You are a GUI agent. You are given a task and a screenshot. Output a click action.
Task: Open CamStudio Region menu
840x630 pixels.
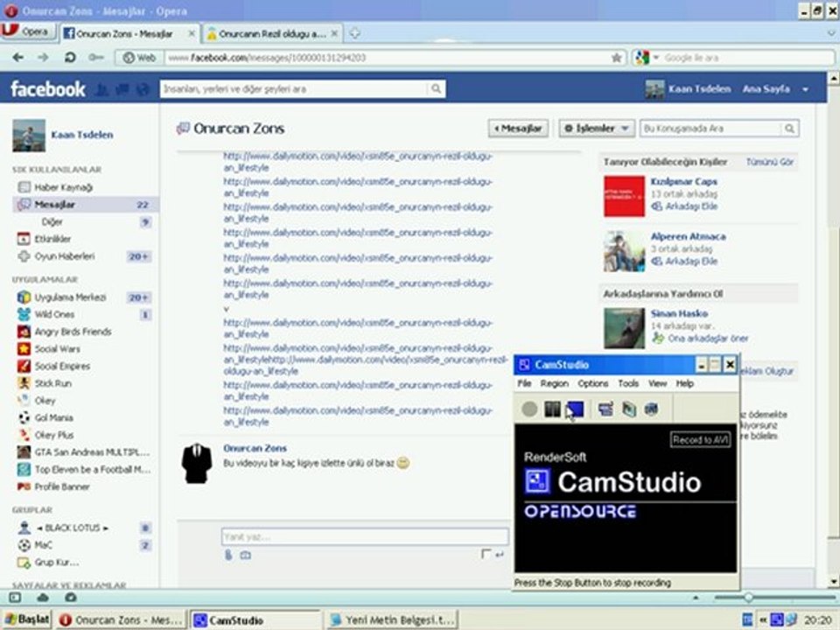coord(555,383)
